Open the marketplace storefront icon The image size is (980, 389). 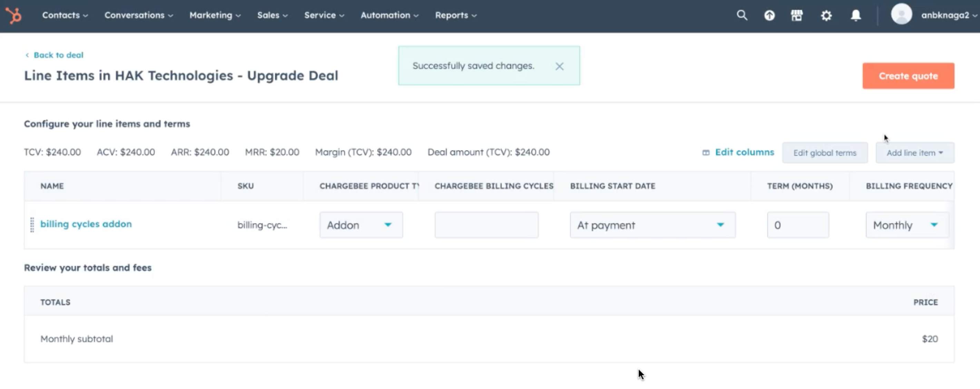pyautogui.click(x=797, y=16)
